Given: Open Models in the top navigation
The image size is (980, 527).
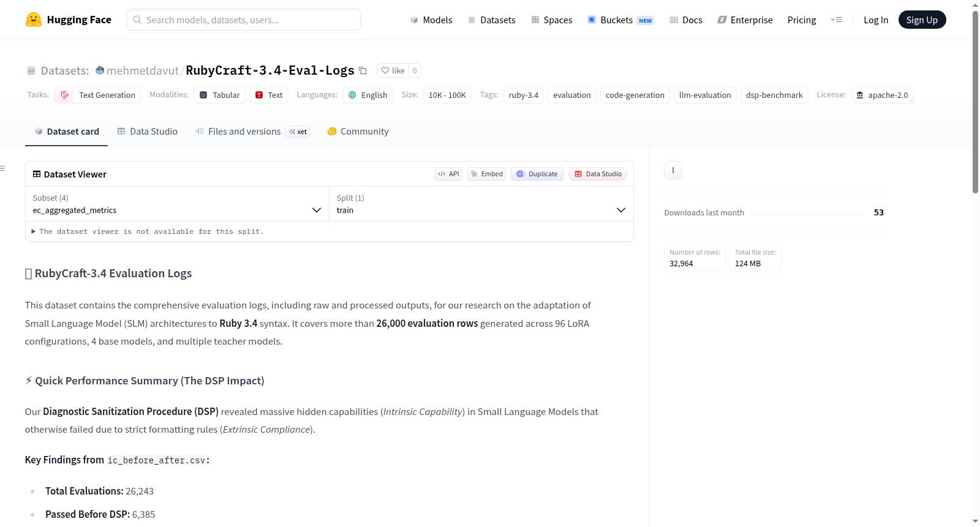Looking at the screenshot, I should (x=431, y=20).
